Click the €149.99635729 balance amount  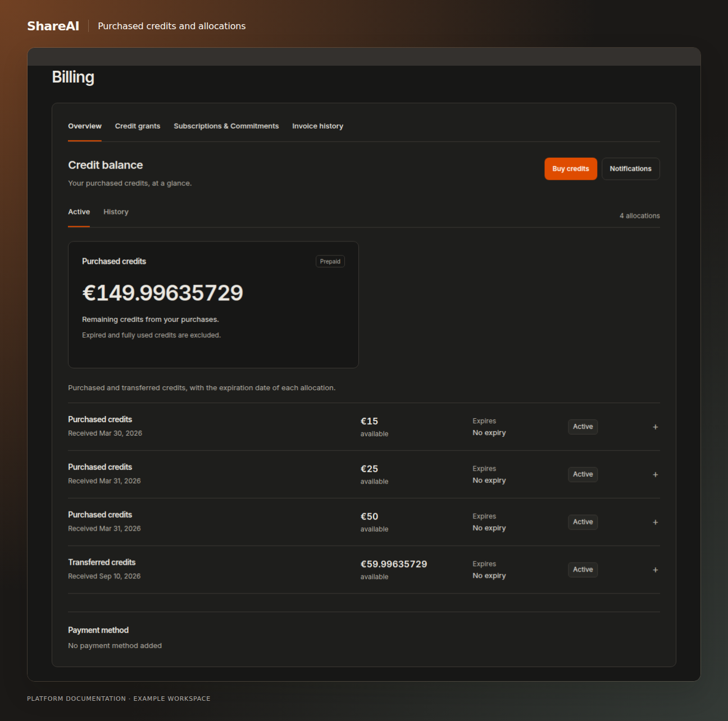coord(163,293)
